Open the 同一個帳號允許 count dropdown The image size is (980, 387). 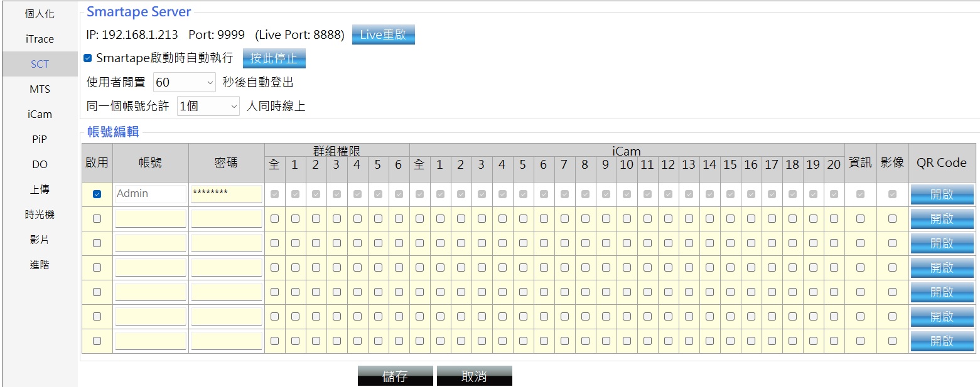(208, 106)
